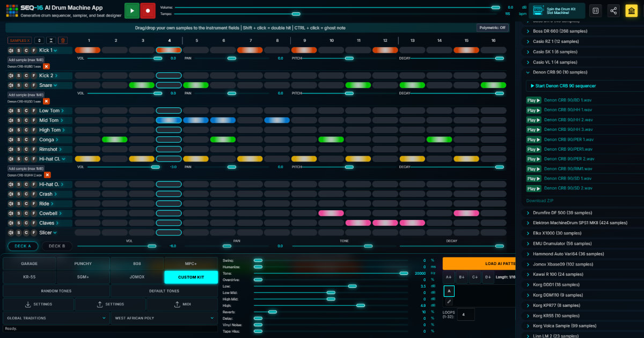
Task: Mute the Kick 1 track
Action: 11,50
